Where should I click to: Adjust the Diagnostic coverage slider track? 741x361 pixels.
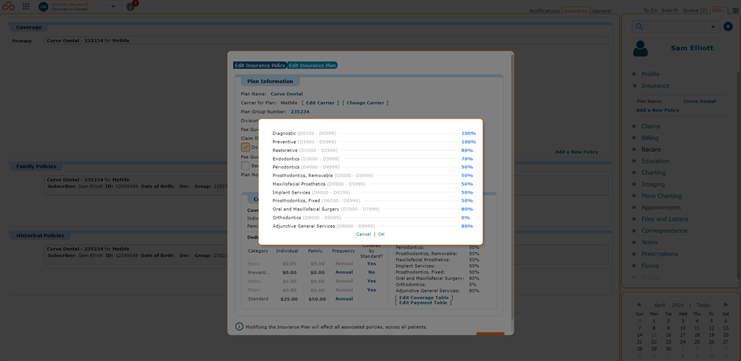coord(398,134)
